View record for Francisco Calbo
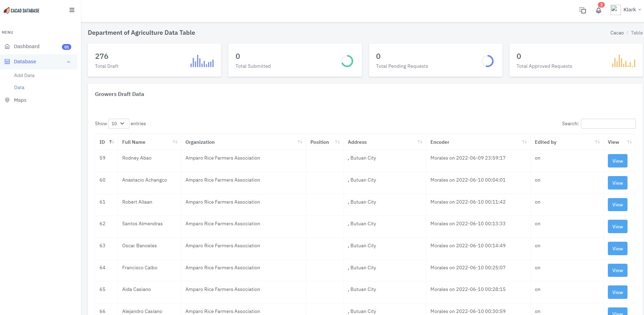The image size is (644, 315). [x=617, y=270]
